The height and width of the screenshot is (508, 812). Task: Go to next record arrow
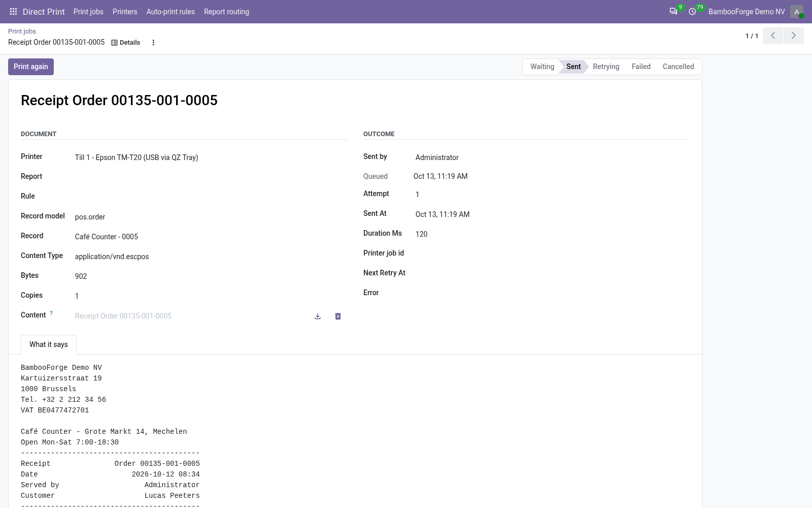click(x=794, y=36)
